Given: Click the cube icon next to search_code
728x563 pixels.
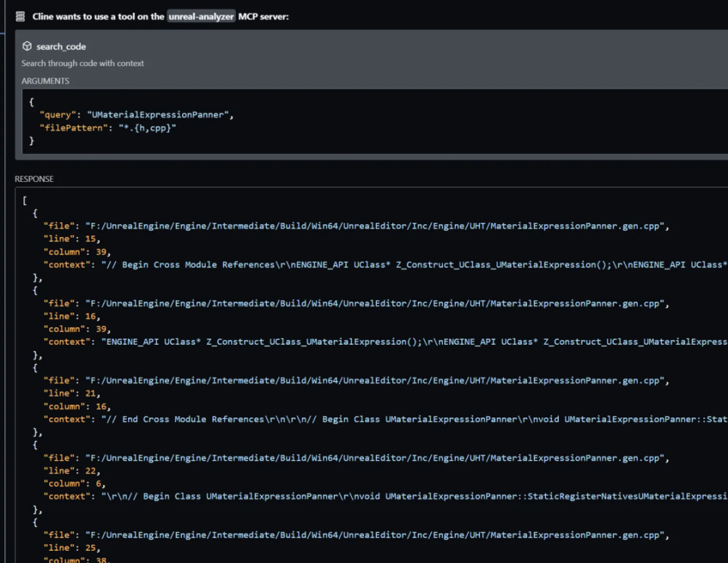Looking at the screenshot, I should click(x=27, y=46).
